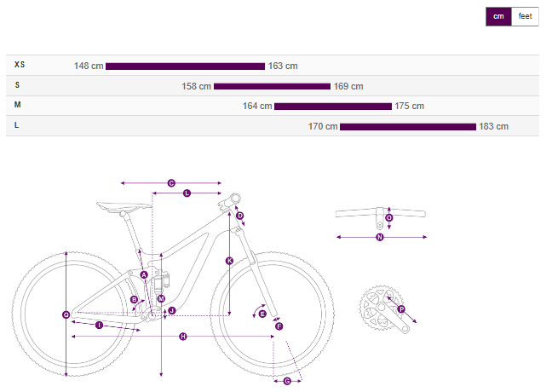Select the XS size row label

[20, 65]
